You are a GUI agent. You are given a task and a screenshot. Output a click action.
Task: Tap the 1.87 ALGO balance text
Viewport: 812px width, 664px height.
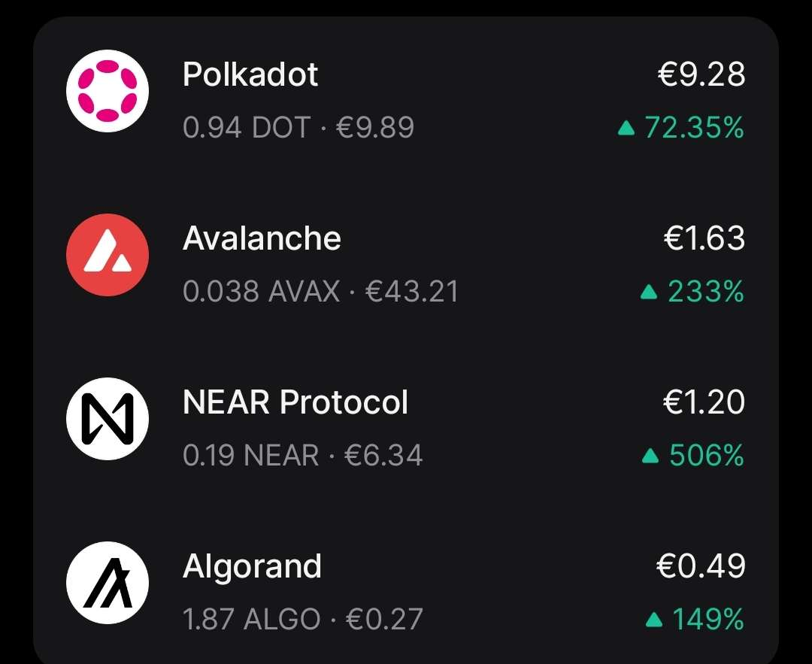pos(252,619)
